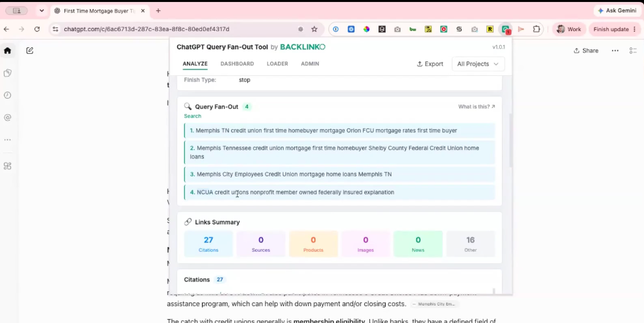This screenshot has height=323, width=644.
Task: Click the 16 Other summary card
Action: point(470,244)
